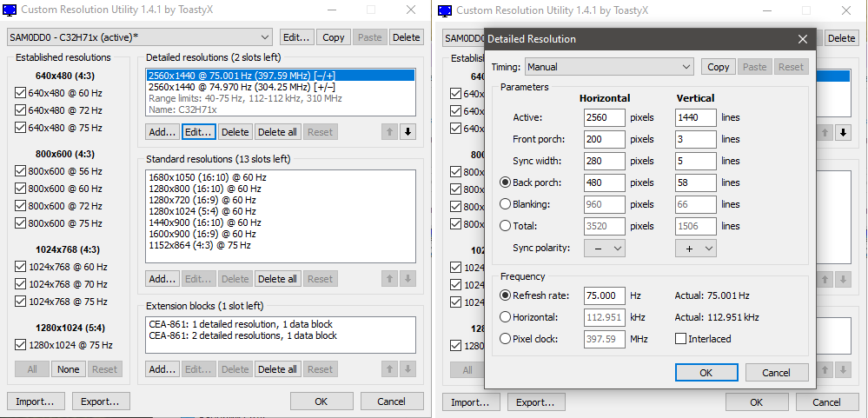Click Delete all under Standard resolutions
Viewport: 868px width, 418px height.
coord(277,279)
